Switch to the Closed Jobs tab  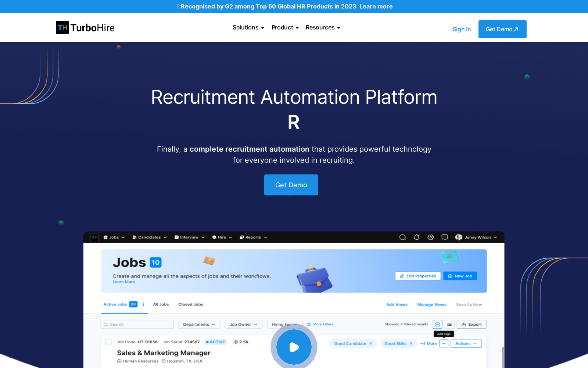pos(191,304)
